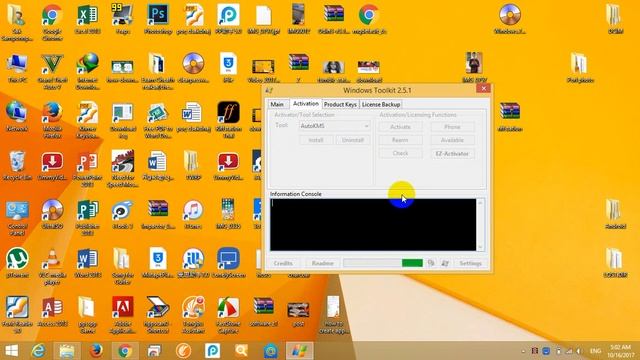
Task: Select the Need for Speed desktop shortcut
Action: (122, 169)
